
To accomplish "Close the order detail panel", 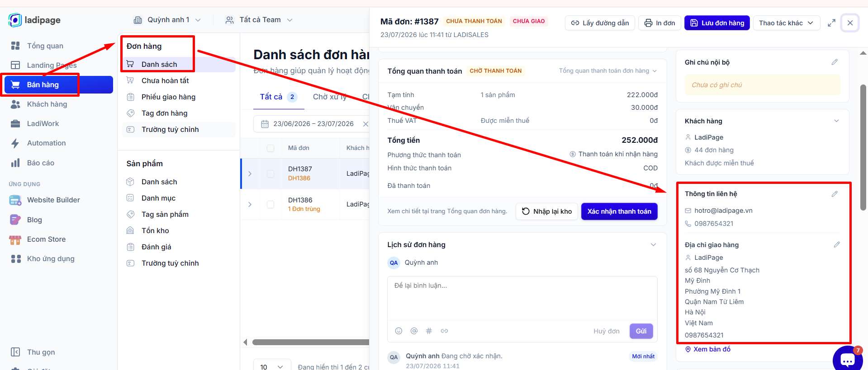I will coord(850,23).
